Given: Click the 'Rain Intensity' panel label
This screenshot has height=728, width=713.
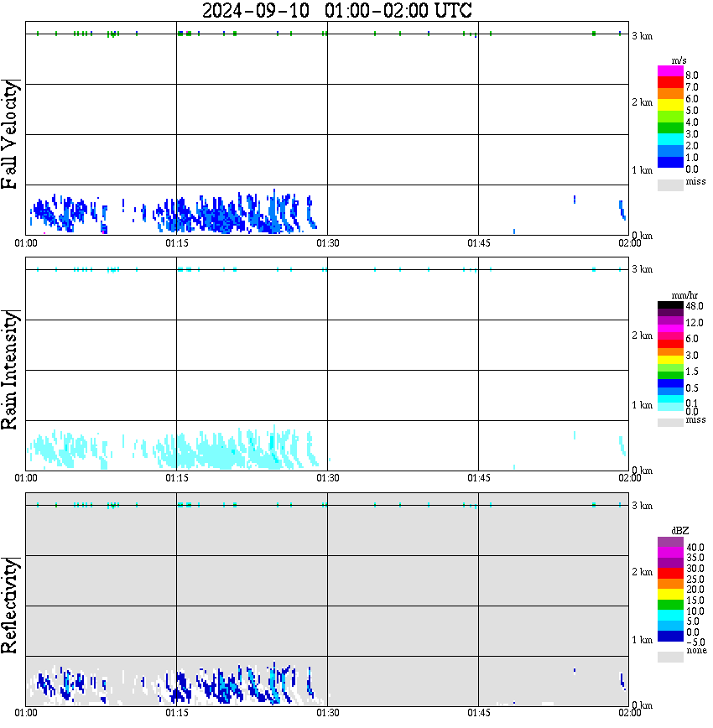Looking at the screenshot, I should click(x=10, y=370).
